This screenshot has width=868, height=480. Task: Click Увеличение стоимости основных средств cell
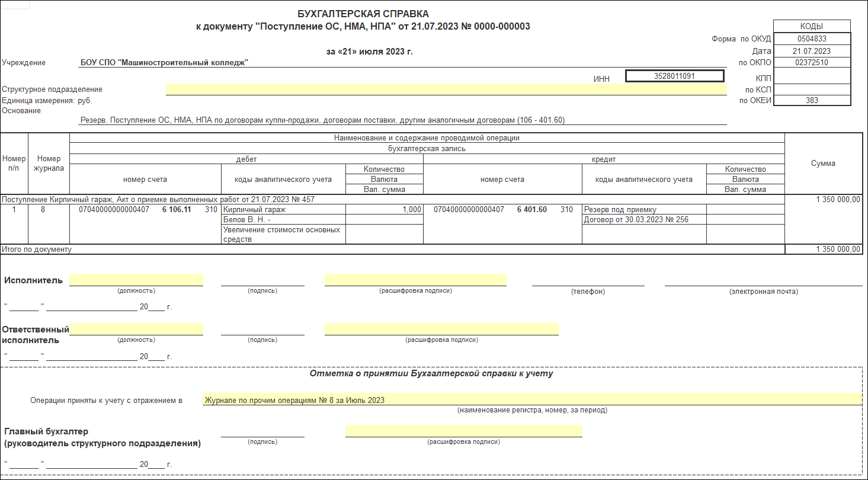click(283, 234)
